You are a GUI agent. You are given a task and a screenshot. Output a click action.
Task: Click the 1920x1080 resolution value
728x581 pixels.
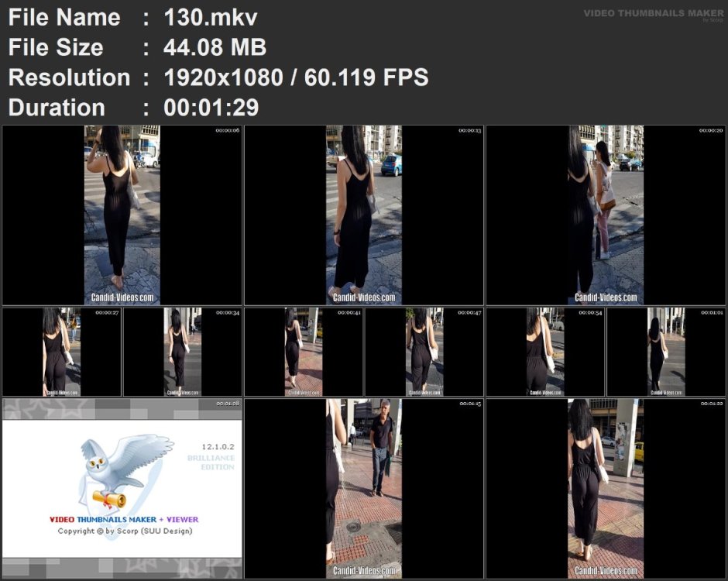223,77
